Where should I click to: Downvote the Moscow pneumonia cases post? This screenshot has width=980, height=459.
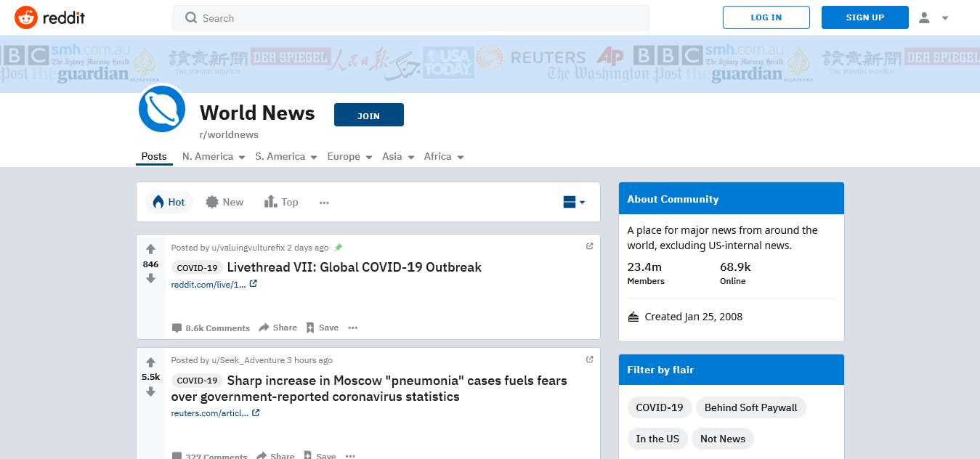pos(150,392)
